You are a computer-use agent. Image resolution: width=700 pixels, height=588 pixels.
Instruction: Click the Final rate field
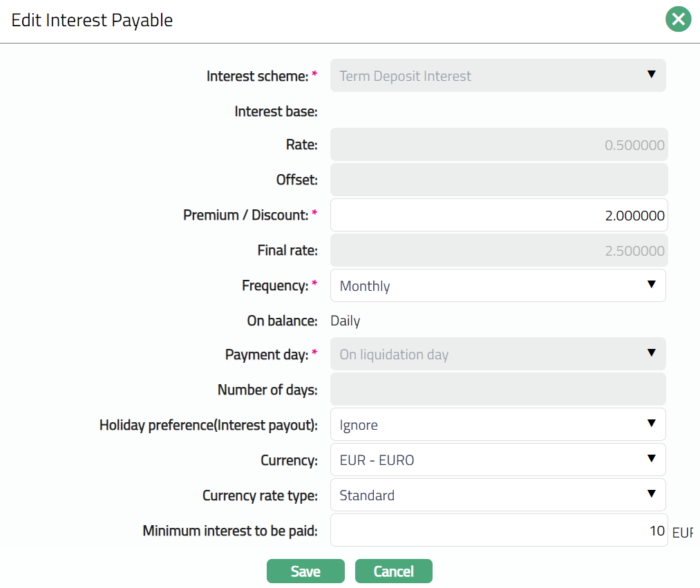(x=498, y=250)
